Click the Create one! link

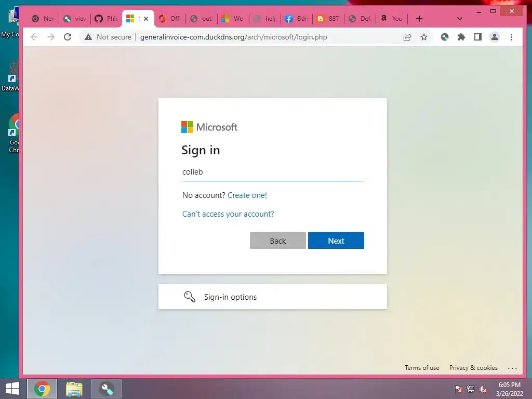(247, 195)
